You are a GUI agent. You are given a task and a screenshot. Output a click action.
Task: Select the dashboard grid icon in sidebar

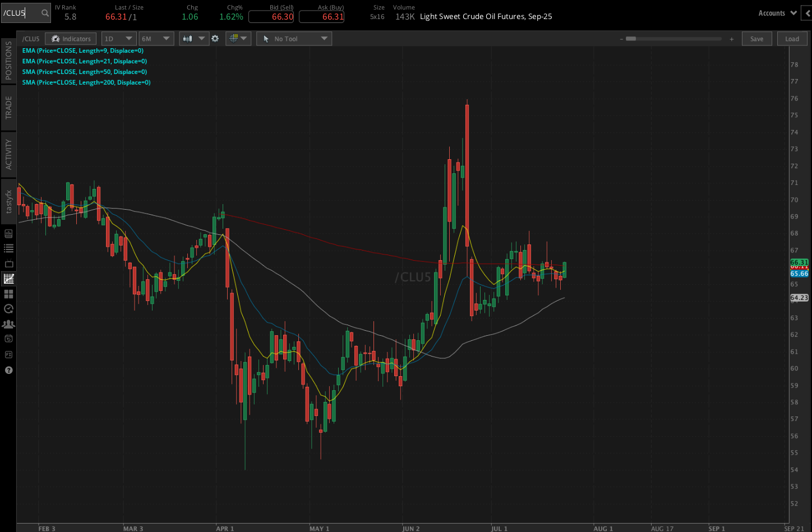coord(8,294)
